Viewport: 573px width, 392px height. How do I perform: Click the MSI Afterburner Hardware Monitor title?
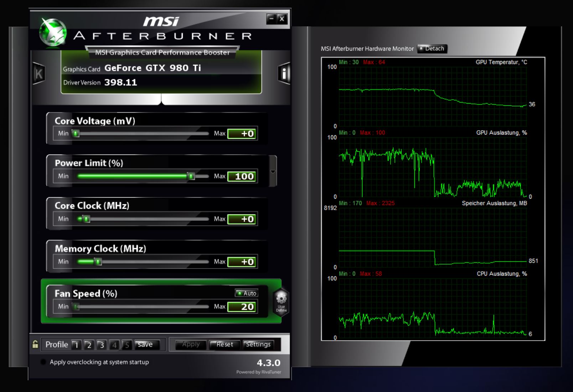click(x=367, y=48)
